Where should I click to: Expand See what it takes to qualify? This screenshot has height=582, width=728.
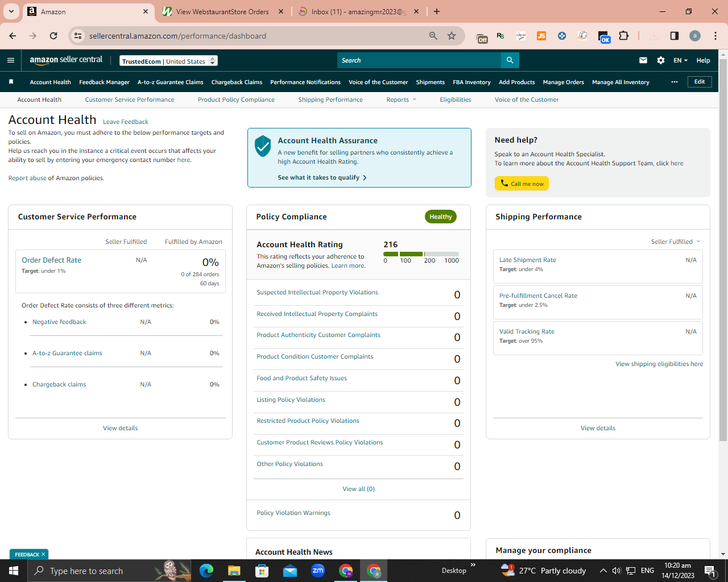tap(322, 177)
